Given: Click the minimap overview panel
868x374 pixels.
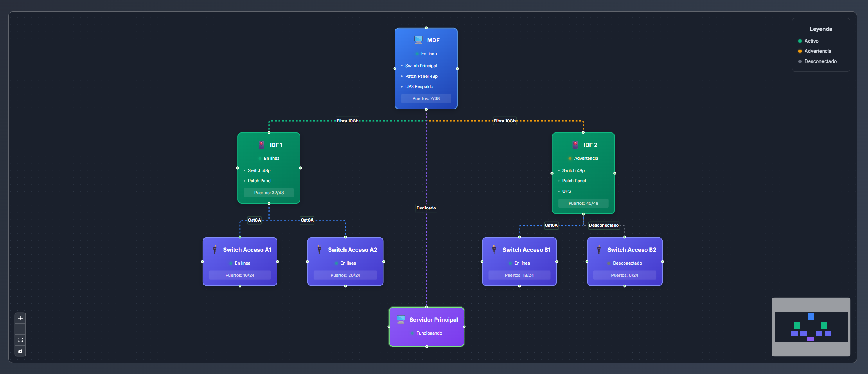Looking at the screenshot, I should (811, 327).
